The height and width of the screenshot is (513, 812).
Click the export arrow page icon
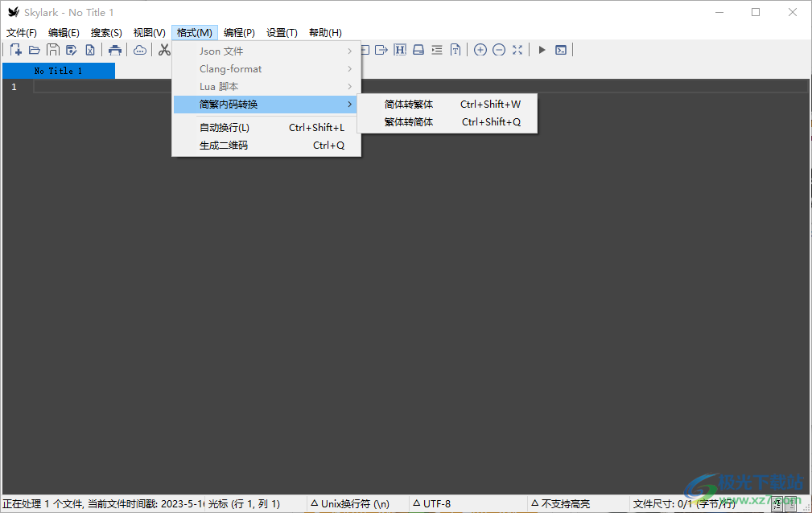(x=381, y=50)
